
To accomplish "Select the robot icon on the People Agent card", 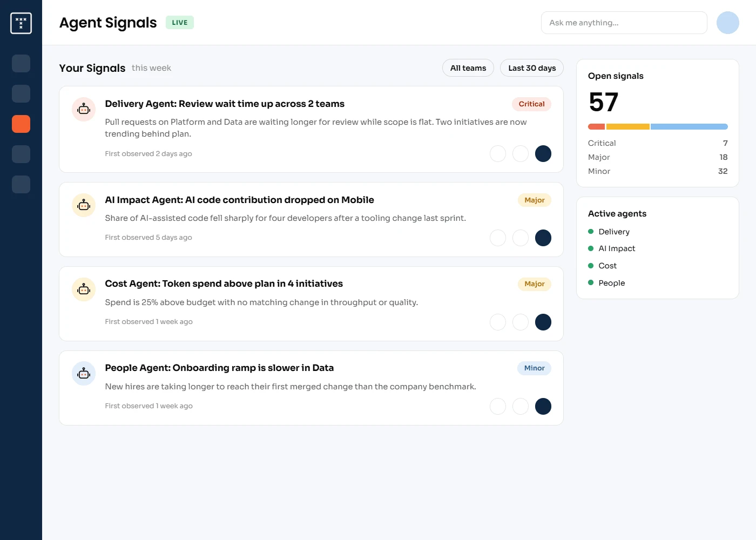I will pyautogui.click(x=84, y=374).
